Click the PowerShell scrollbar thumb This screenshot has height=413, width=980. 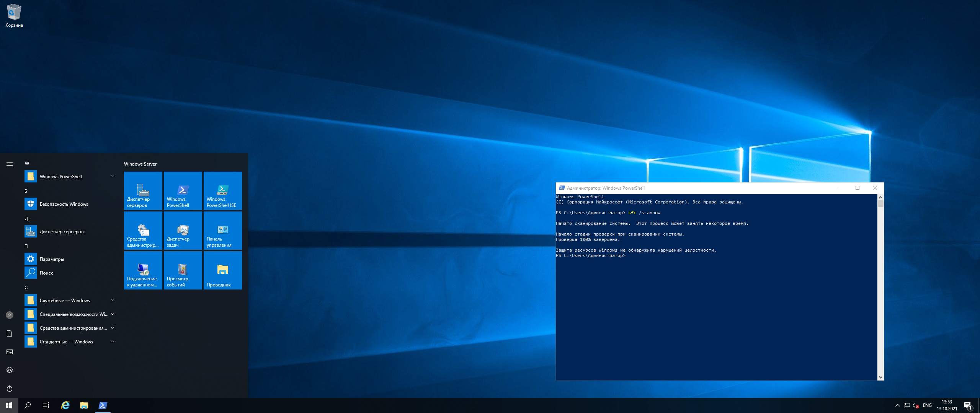(x=880, y=204)
